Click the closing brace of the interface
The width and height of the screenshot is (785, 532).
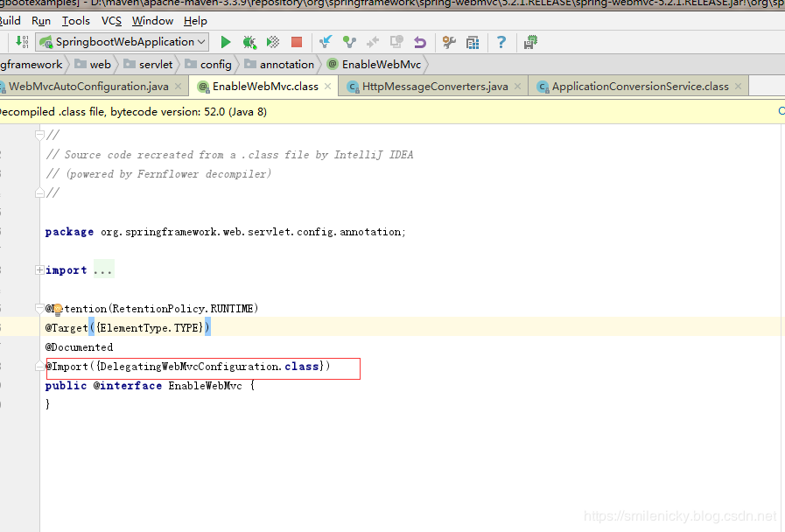coord(47,404)
